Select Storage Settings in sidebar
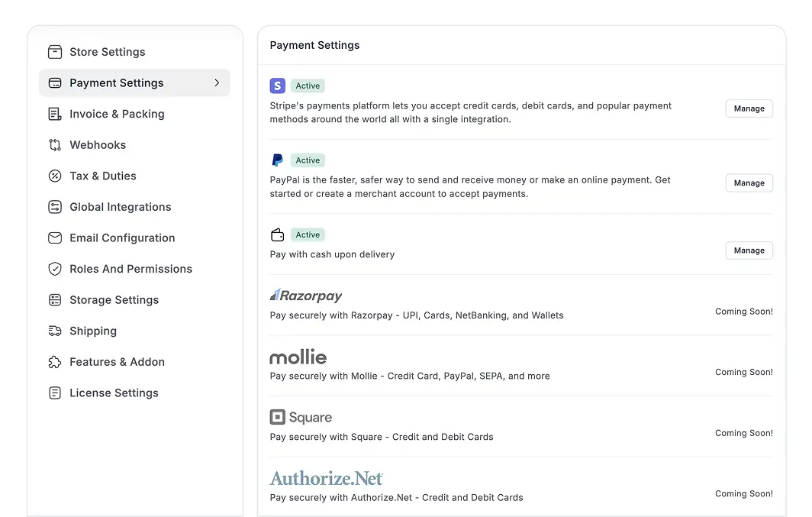The image size is (812, 517). coord(114,300)
